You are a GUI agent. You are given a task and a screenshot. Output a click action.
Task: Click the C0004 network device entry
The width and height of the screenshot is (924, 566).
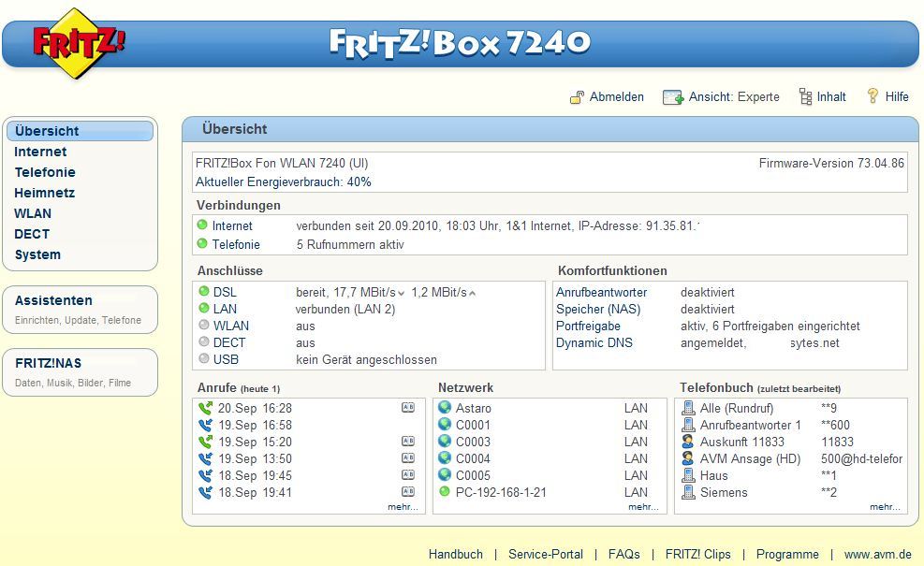pyautogui.click(x=473, y=458)
